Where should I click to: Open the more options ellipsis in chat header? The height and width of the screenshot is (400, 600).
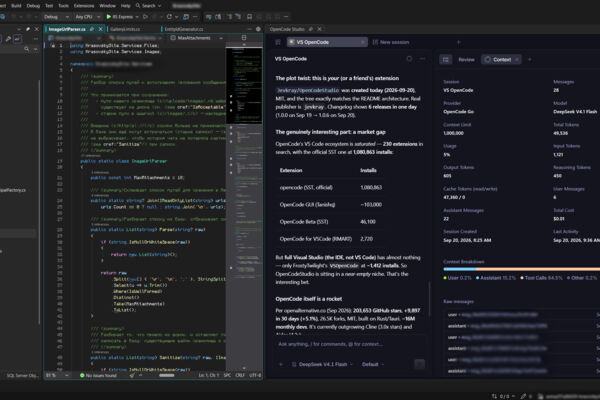click(422, 59)
